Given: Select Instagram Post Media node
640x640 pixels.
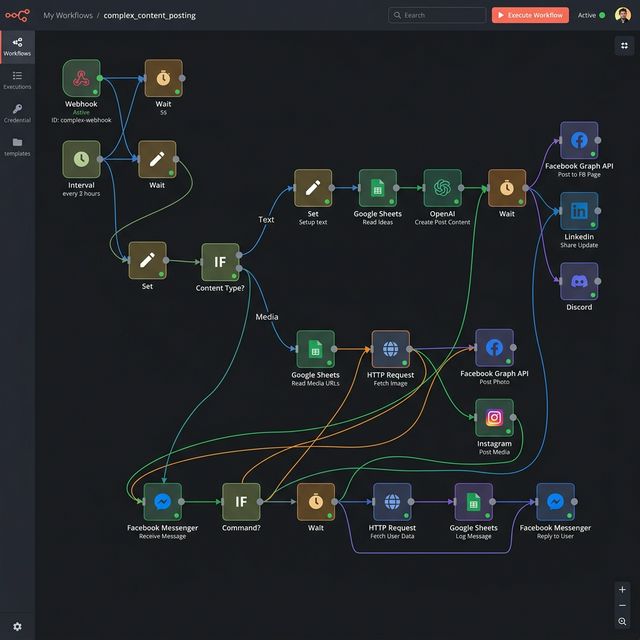Looking at the screenshot, I should pos(494,418).
